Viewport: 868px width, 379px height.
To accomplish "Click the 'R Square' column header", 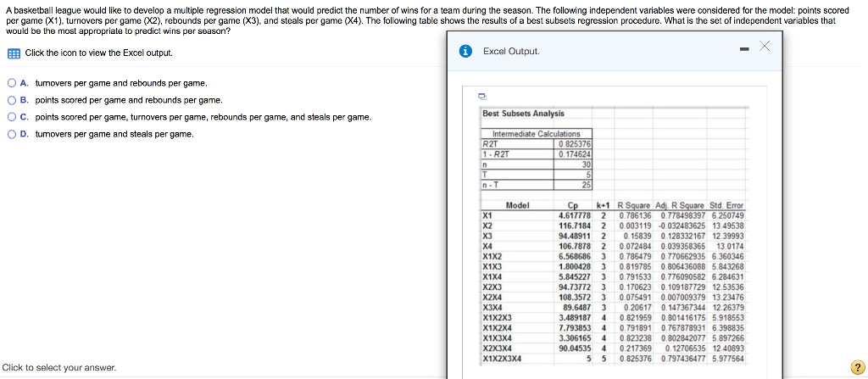I will coord(635,205).
